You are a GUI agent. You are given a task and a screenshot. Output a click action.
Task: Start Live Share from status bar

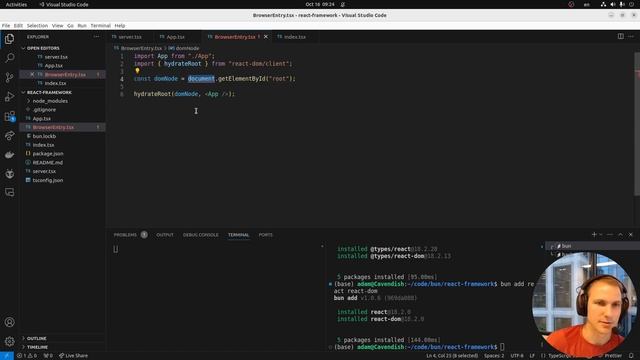tap(73, 356)
